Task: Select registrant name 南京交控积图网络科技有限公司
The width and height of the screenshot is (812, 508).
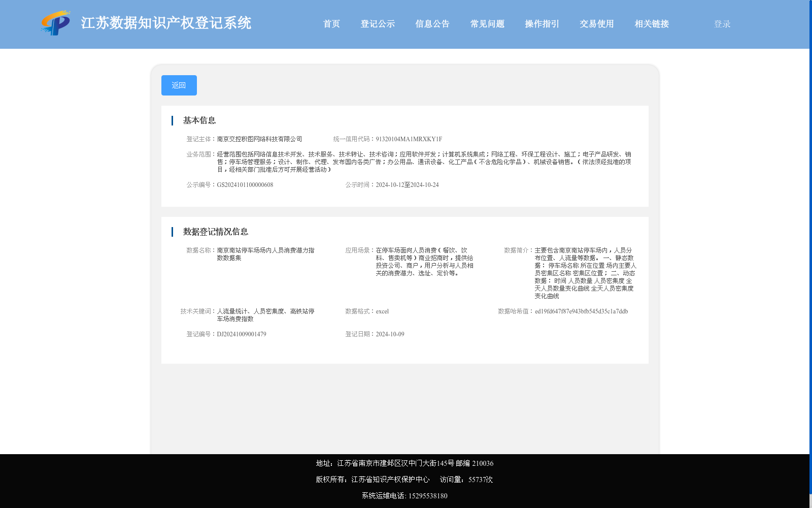Action: (x=259, y=139)
